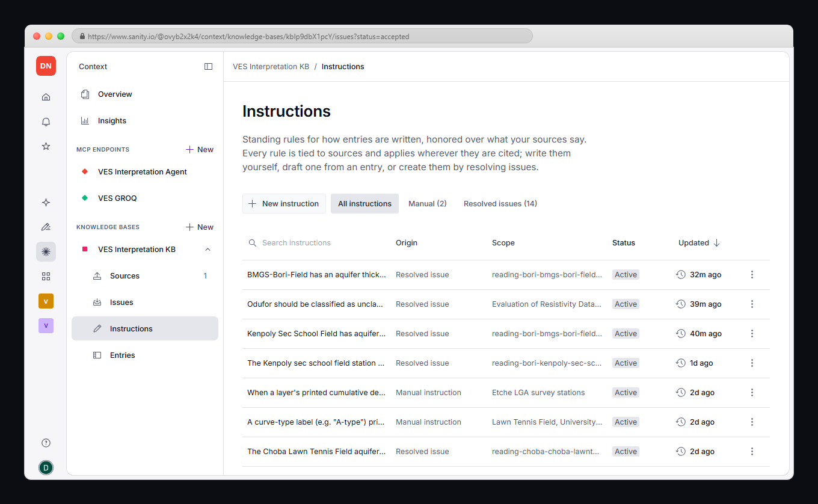Open the four-squares apps grid icon
Viewport: 818px width, 504px height.
(x=46, y=276)
